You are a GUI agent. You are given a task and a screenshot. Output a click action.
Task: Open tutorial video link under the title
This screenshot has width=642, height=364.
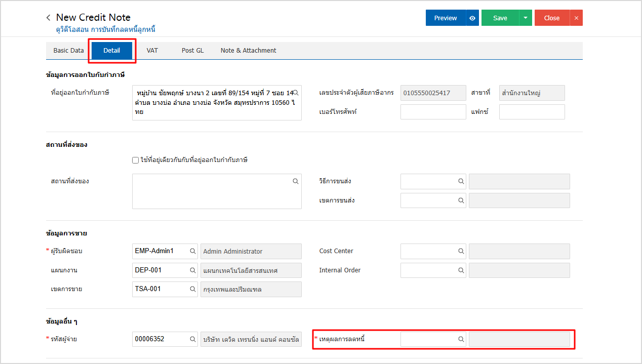point(106,29)
